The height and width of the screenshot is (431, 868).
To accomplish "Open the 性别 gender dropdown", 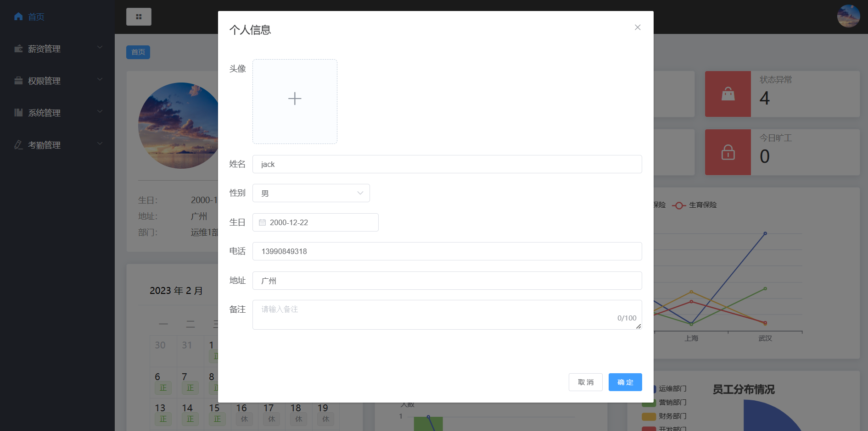I will pos(311,193).
